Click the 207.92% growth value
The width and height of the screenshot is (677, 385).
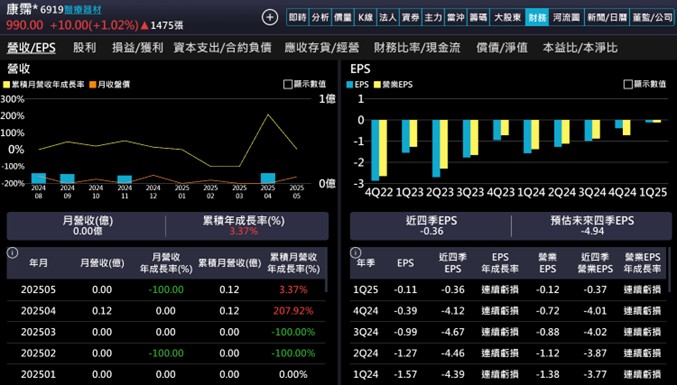(x=293, y=311)
